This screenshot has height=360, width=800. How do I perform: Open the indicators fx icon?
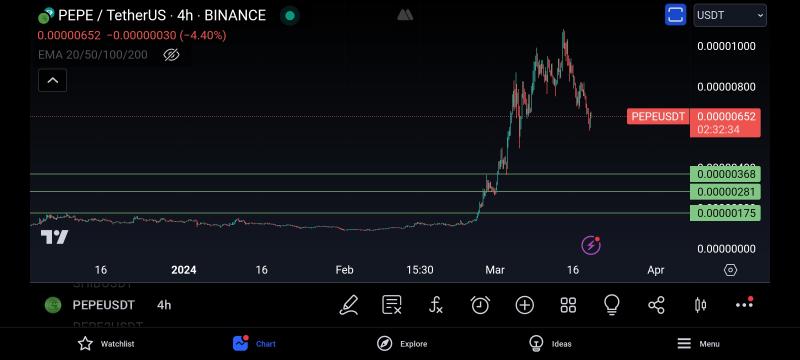tap(435, 305)
